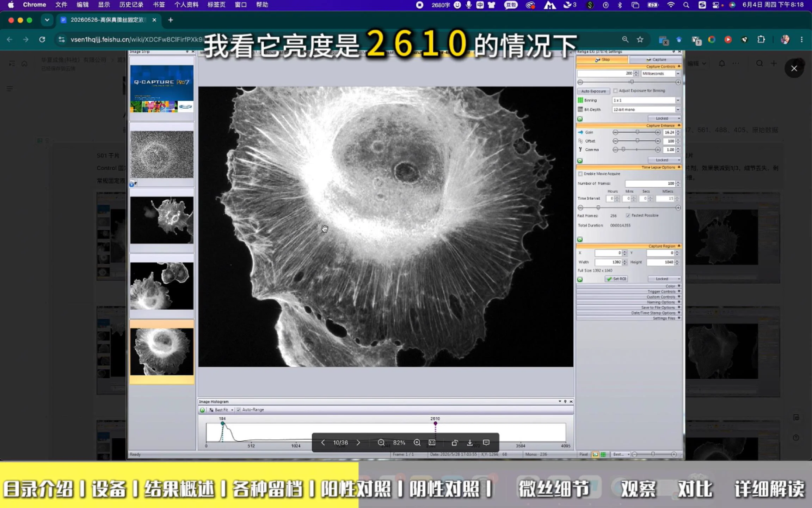Viewport: 812px width, 508px height.
Task: Open the Chrome extensions puzzle icon
Action: (x=761, y=40)
